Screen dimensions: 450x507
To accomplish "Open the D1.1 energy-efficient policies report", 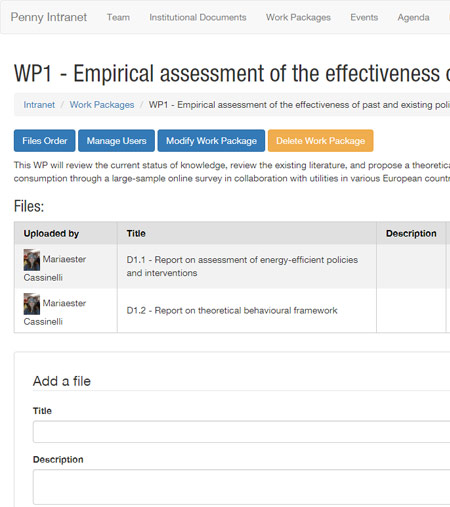I will (242, 266).
